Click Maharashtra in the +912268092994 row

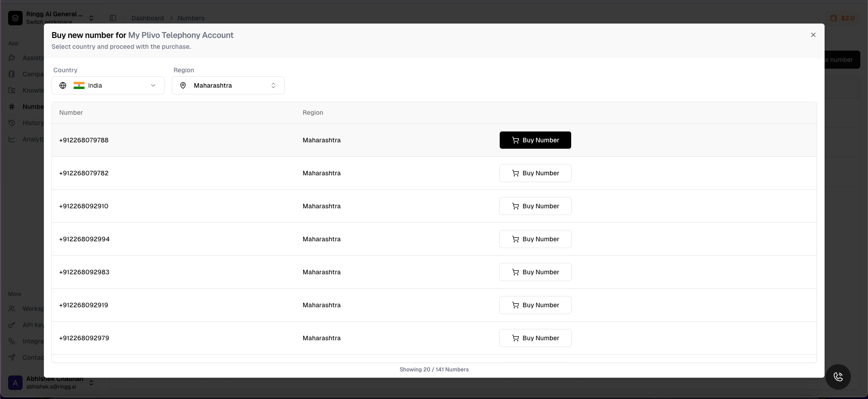pos(322,239)
